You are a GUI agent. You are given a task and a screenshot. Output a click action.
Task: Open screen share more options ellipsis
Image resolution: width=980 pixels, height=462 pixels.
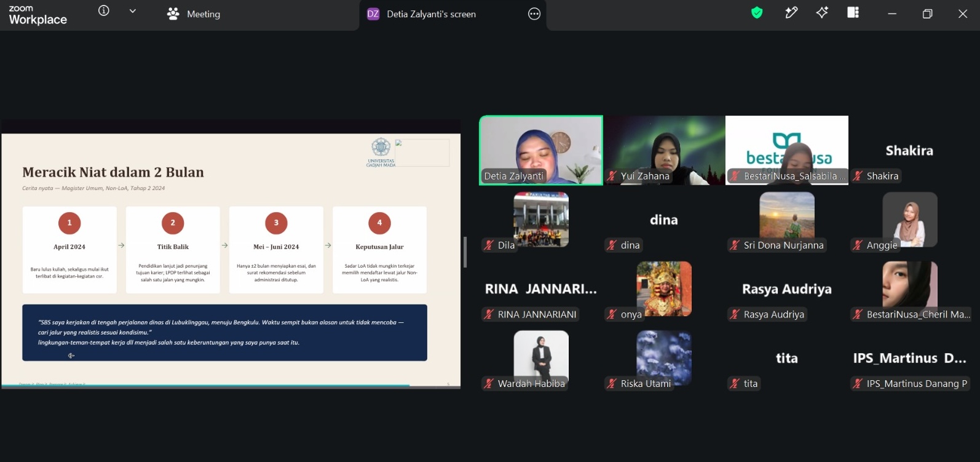coord(534,14)
